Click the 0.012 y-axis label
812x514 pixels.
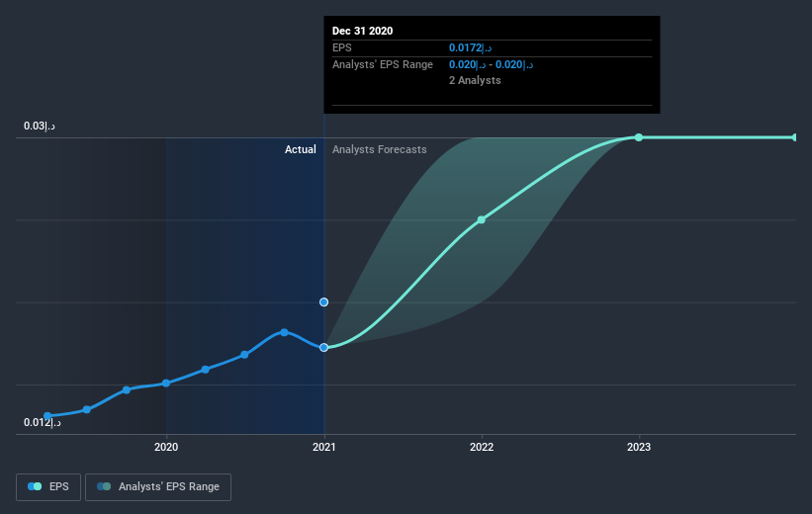[x=42, y=422]
